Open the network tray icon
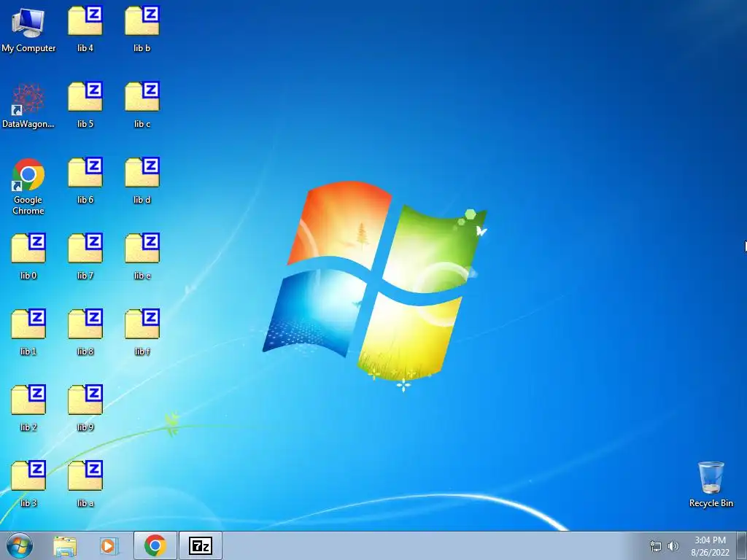The image size is (747, 560). 656,546
